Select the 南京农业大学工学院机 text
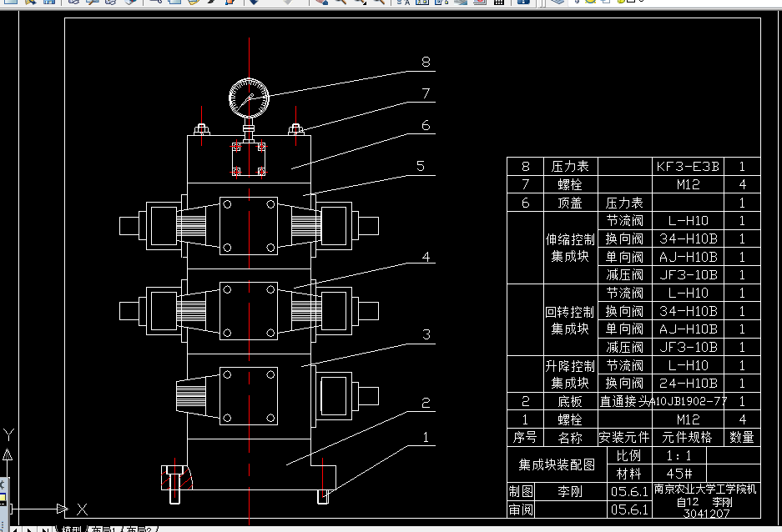The height and width of the screenshot is (532, 782). (705, 489)
